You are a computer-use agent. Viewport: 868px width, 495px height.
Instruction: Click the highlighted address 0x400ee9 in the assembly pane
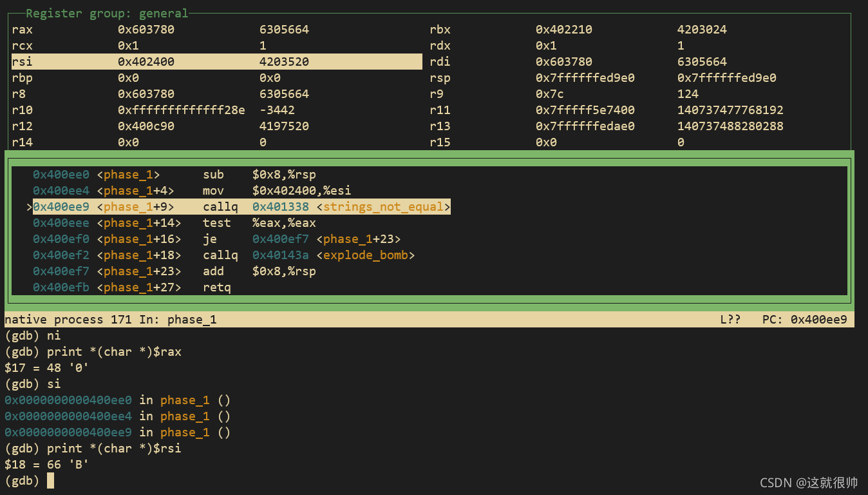click(x=61, y=207)
